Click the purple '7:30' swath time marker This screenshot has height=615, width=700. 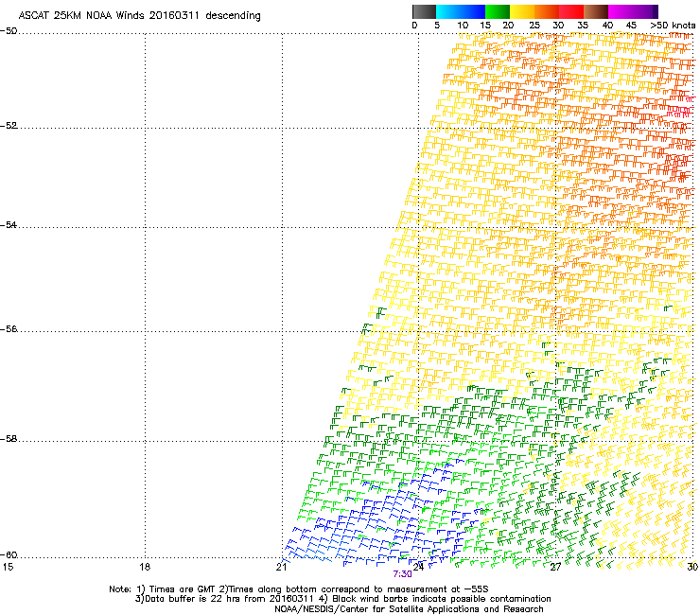tap(402, 574)
